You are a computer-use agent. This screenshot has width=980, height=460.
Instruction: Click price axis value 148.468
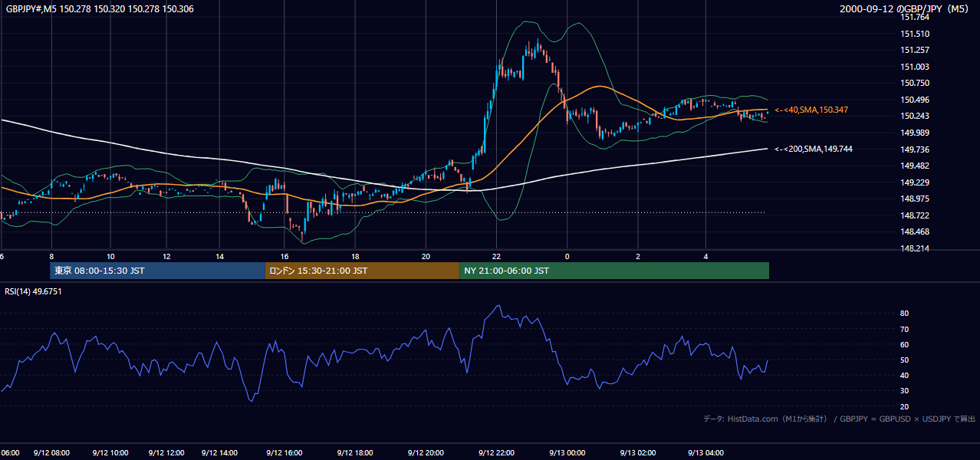pos(916,232)
